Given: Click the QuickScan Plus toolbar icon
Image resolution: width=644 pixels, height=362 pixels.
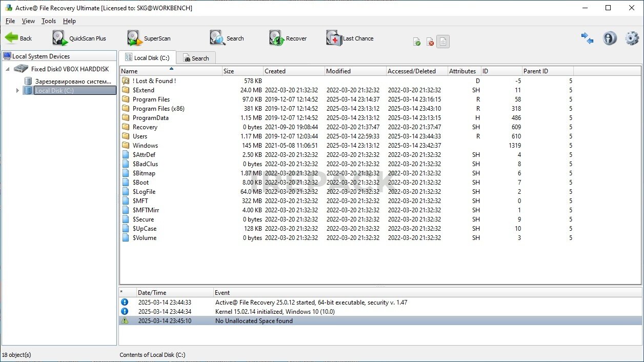Looking at the screenshot, I should click(60, 38).
